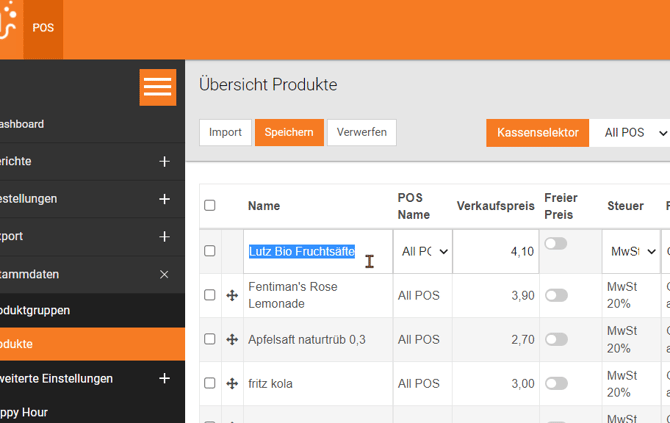Image resolution: width=670 pixels, height=423 pixels.
Task: Open the Kassenselektor All POS dropdown
Action: (x=634, y=133)
